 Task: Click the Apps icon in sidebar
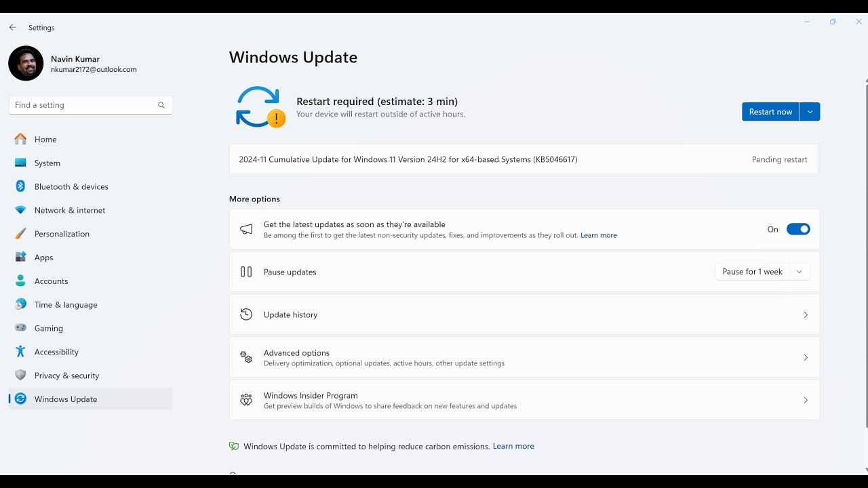[x=20, y=258]
